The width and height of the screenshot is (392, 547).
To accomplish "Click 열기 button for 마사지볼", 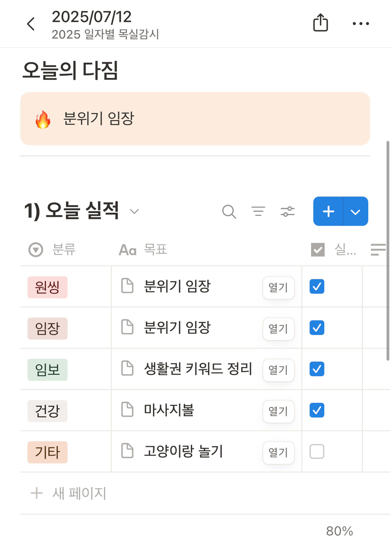I will [x=278, y=411].
